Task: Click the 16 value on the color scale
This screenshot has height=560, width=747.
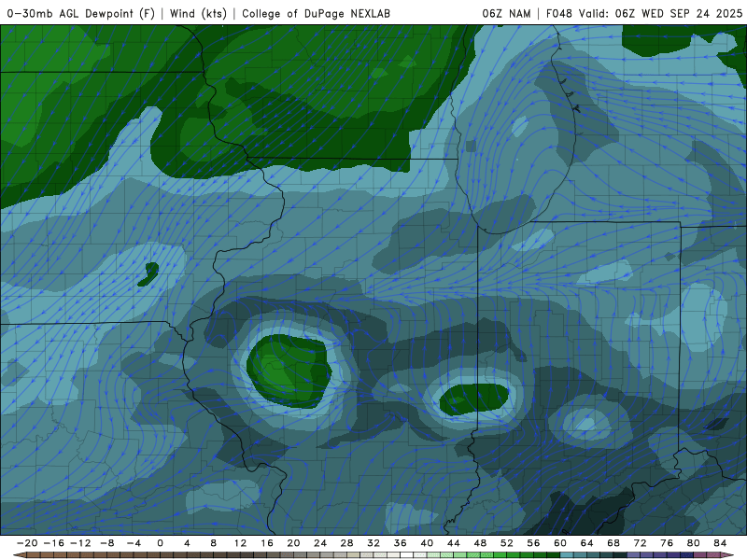Action: (x=267, y=543)
